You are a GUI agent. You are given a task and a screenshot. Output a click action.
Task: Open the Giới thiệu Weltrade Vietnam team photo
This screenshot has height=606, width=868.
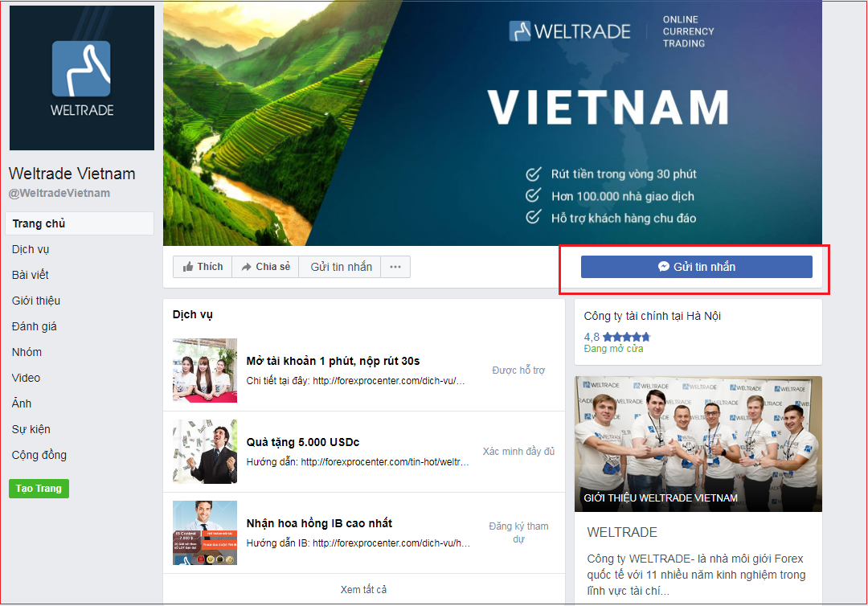pyautogui.click(x=698, y=444)
